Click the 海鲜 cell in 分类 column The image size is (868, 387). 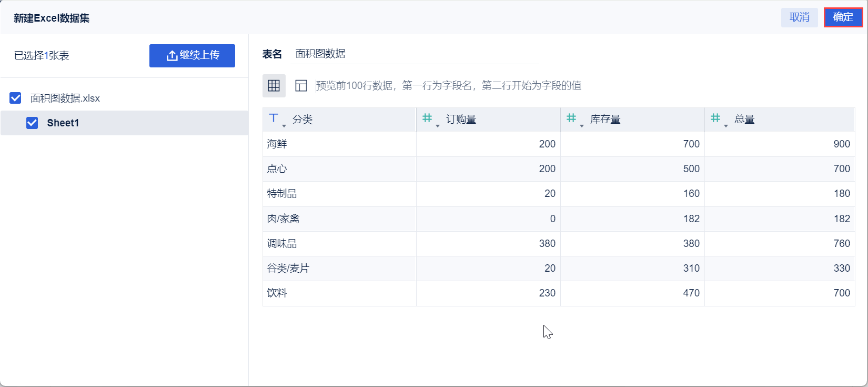tap(277, 144)
